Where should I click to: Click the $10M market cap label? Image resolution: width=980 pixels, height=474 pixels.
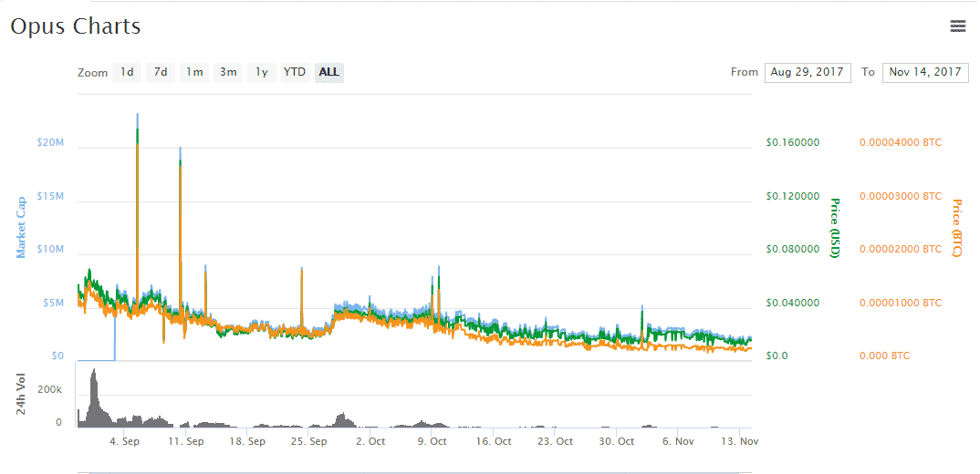(x=50, y=249)
